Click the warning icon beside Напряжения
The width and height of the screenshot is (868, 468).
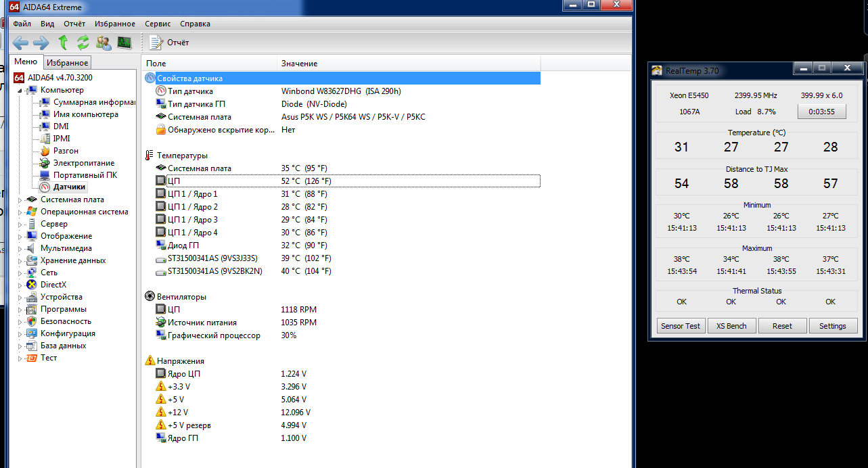click(x=150, y=361)
